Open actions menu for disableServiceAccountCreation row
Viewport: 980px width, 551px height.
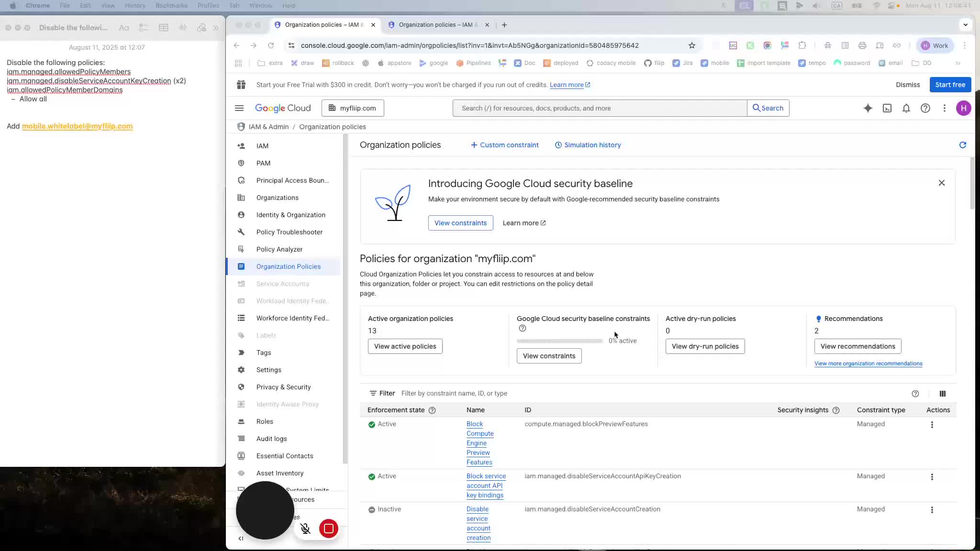coord(932,510)
